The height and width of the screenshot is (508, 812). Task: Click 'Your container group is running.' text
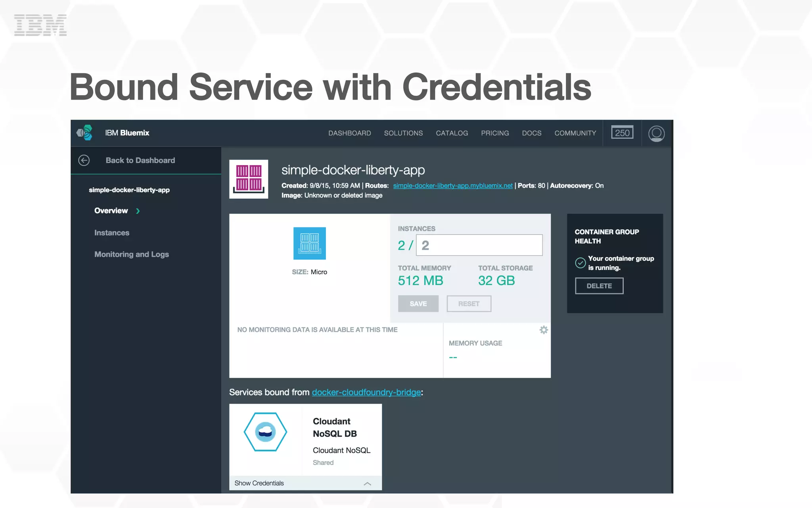point(621,263)
